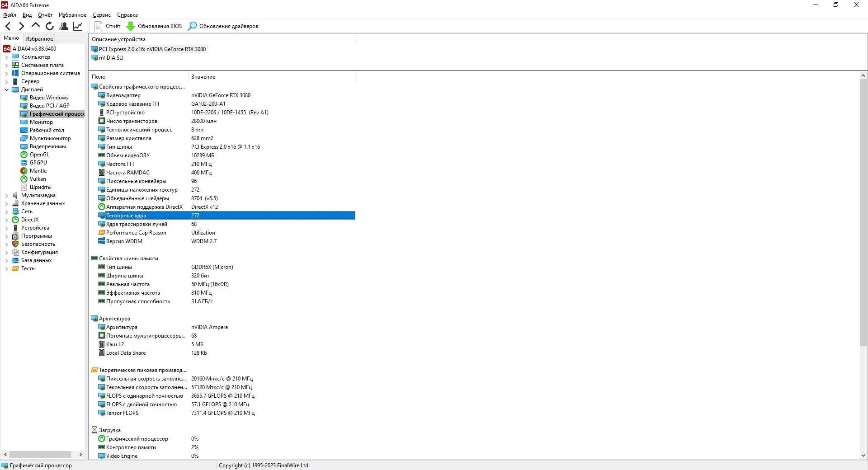Click the Тесты icon in tree
This screenshot has width=868, height=470.
pyautogui.click(x=15, y=268)
